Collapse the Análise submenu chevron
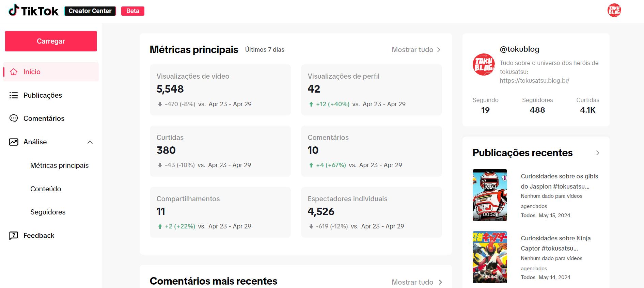This screenshot has height=288, width=644. click(x=90, y=142)
